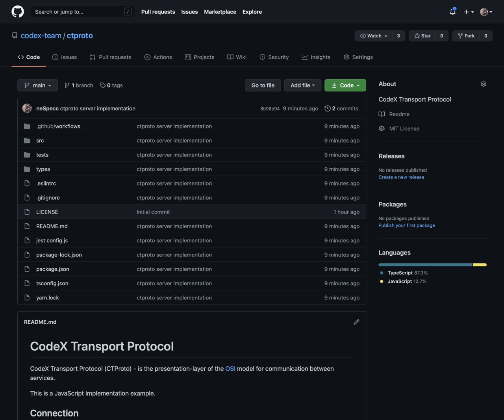Click the Readme book icon

tap(382, 114)
